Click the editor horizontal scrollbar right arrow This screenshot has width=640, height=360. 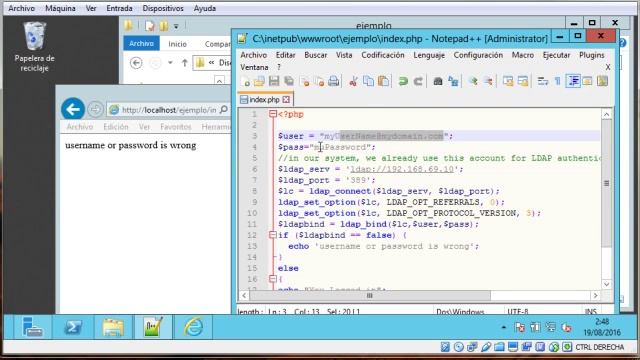(596, 296)
